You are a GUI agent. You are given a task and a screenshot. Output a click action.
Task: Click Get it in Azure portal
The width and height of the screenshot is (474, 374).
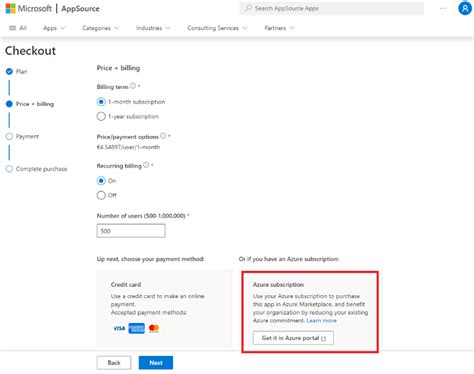pos(293,338)
